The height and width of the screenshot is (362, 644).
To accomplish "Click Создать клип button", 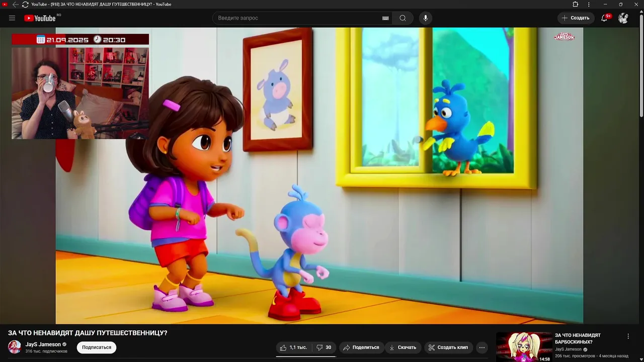I will pyautogui.click(x=448, y=347).
